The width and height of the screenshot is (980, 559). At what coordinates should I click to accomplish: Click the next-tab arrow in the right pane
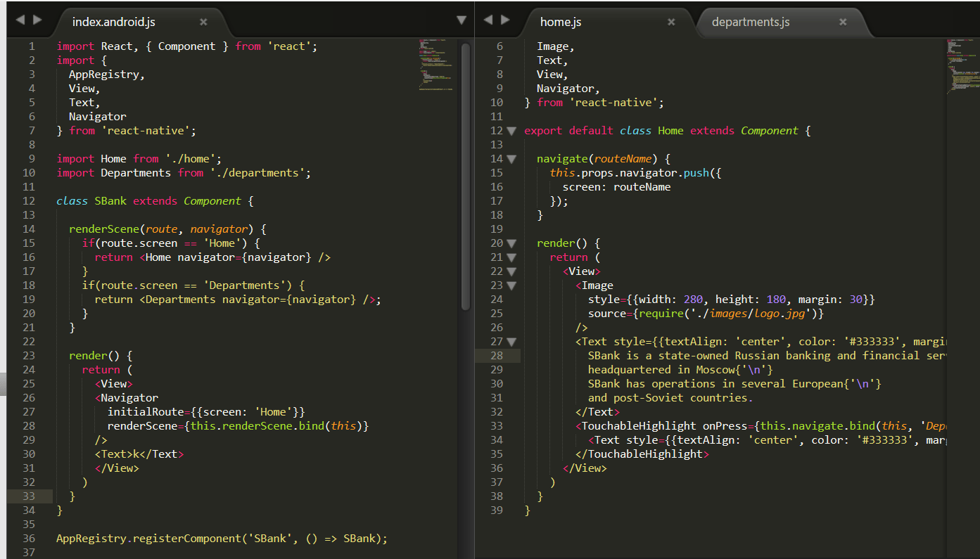505,20
